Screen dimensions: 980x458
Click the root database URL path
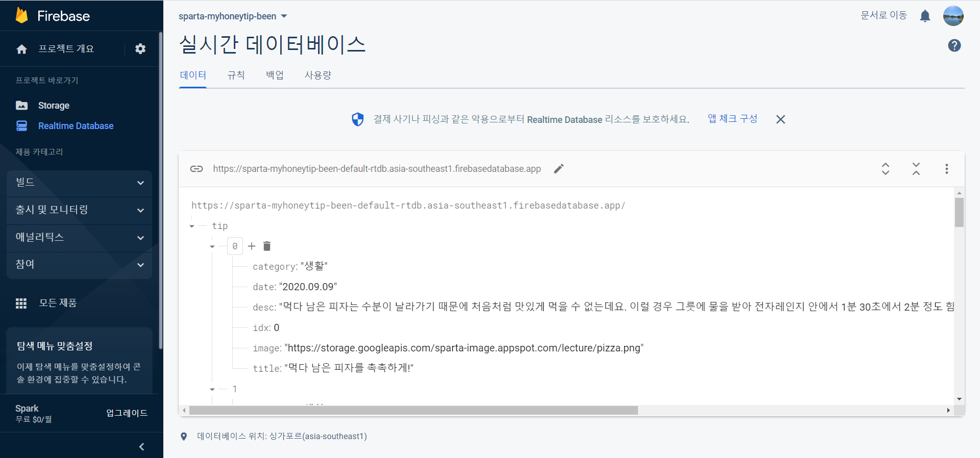(408, 206)
